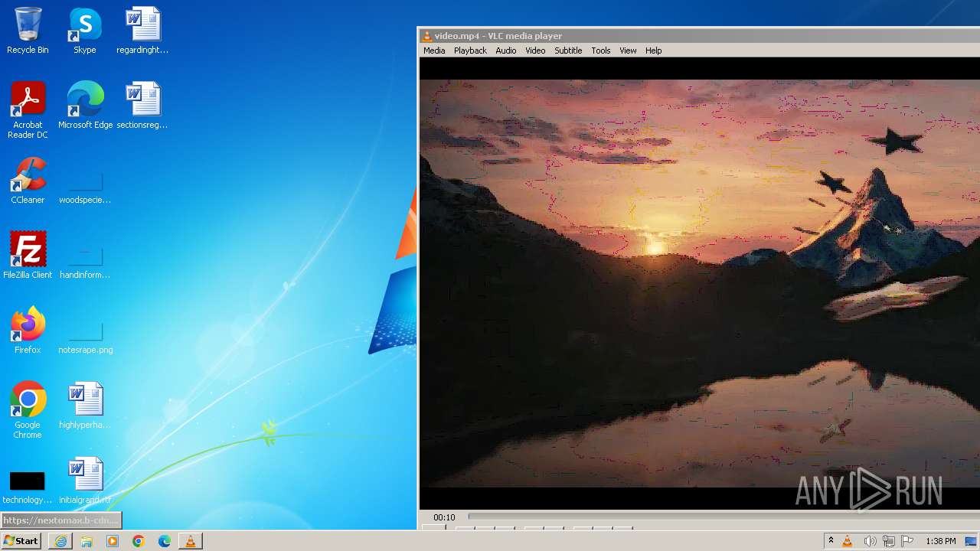Select the FileZilla Client shortcut
Image resolution: width=980 pixels, height=551 pixels.
[x=28, y=256]
